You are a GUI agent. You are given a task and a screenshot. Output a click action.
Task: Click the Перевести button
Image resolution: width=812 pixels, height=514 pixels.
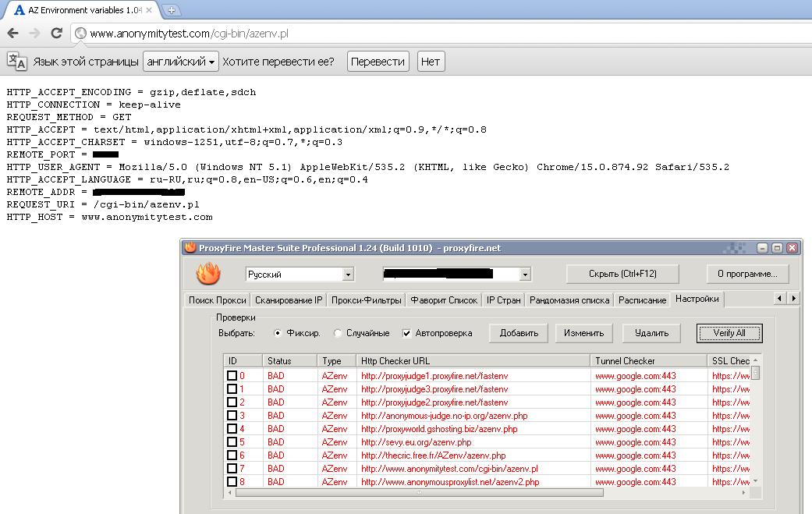[x=378, y=62]
